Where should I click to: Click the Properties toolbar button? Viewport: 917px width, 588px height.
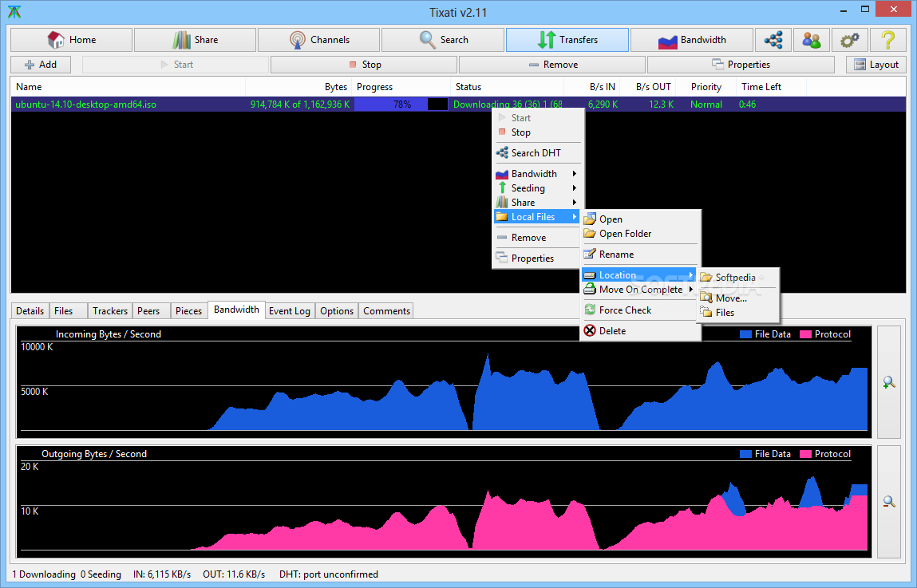(x=741, y=65)
